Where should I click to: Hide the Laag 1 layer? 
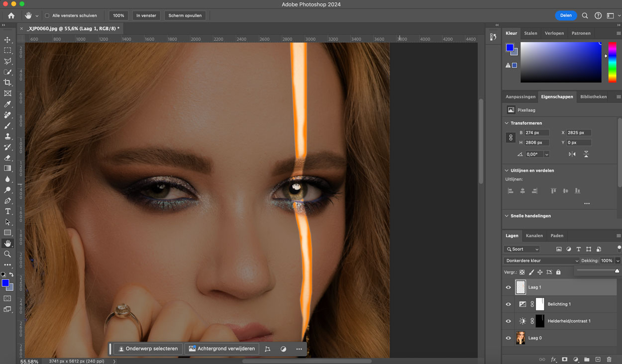[508, 287]
